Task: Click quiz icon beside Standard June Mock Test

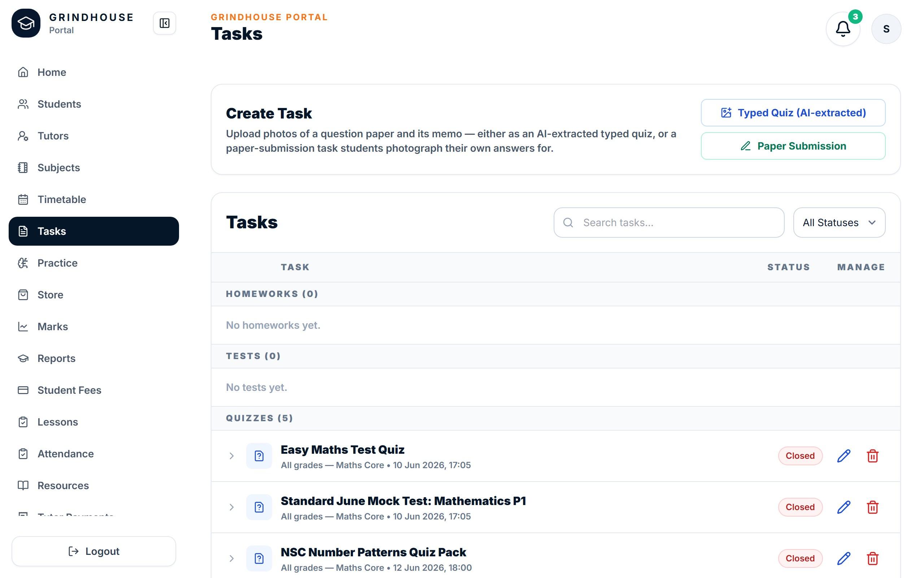Action: pos(259,507)
